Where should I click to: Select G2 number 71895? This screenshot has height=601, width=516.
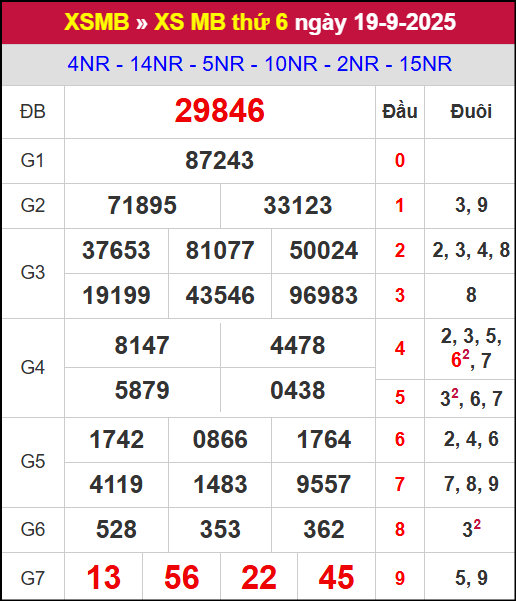[142, 205]
